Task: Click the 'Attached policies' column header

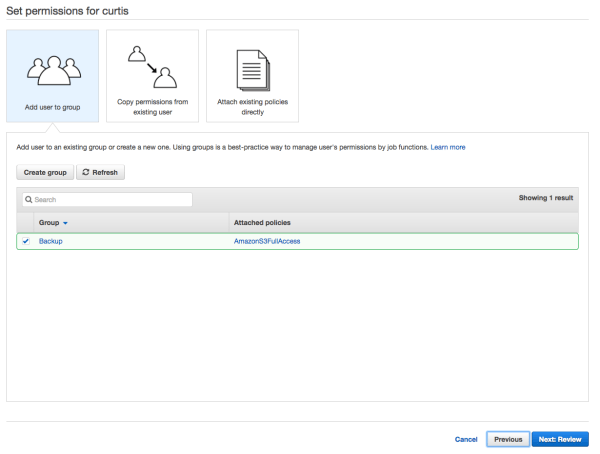Action: pyautogui.click(x=262, y=222)
